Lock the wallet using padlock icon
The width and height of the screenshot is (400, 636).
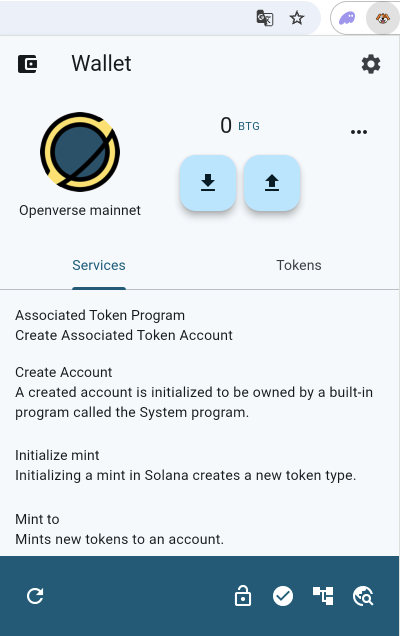coord(243,596)
